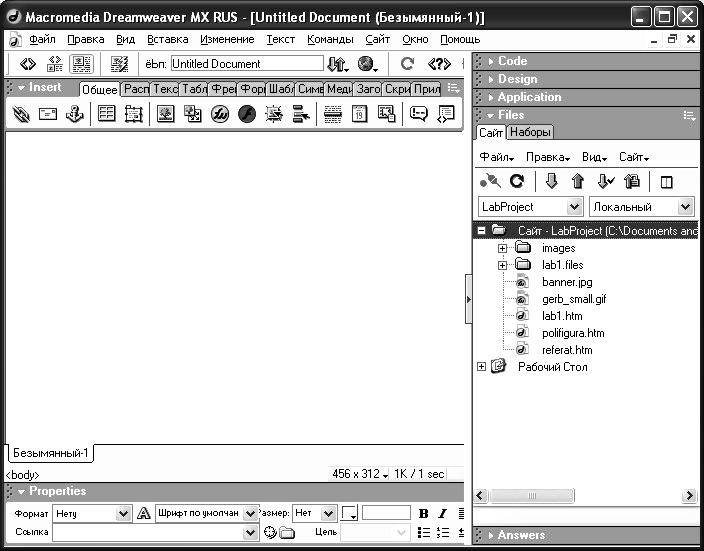Screen dimensions: 704x551
Task: Click the <body> tag selector
Action: click(22, 475)
